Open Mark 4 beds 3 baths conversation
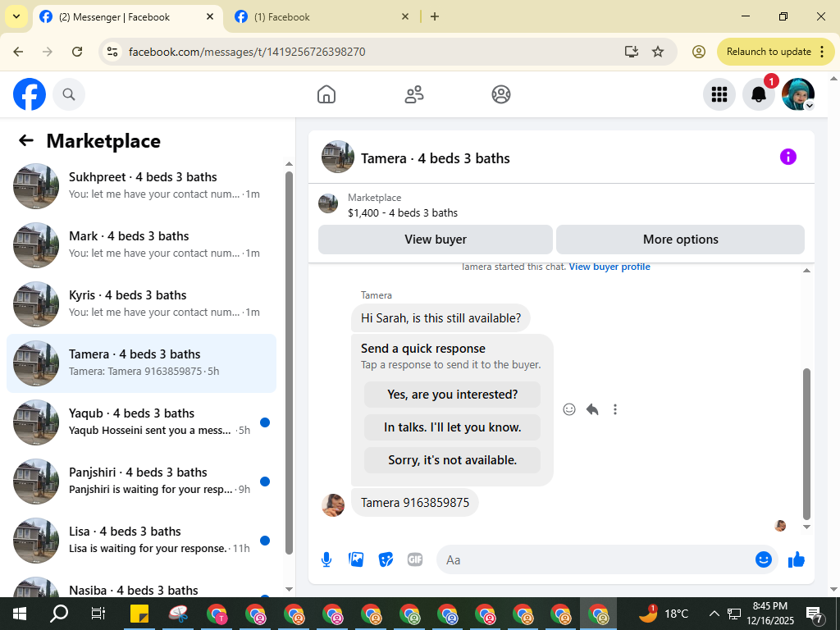 tap(141, 244)
